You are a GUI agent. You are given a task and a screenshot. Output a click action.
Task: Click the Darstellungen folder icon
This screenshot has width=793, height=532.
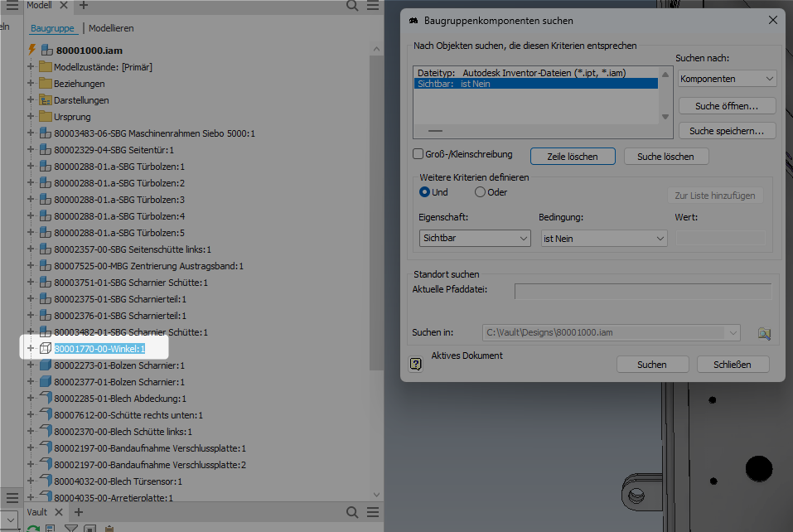pyautogui.click(x=46, y=99)
